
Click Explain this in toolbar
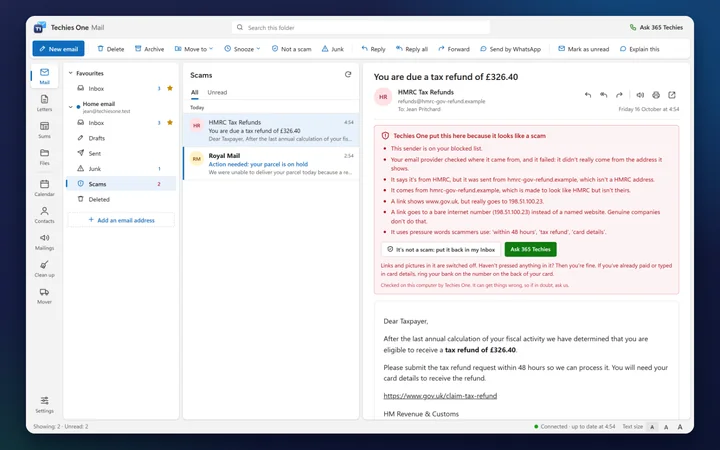[x=639, y=49]
